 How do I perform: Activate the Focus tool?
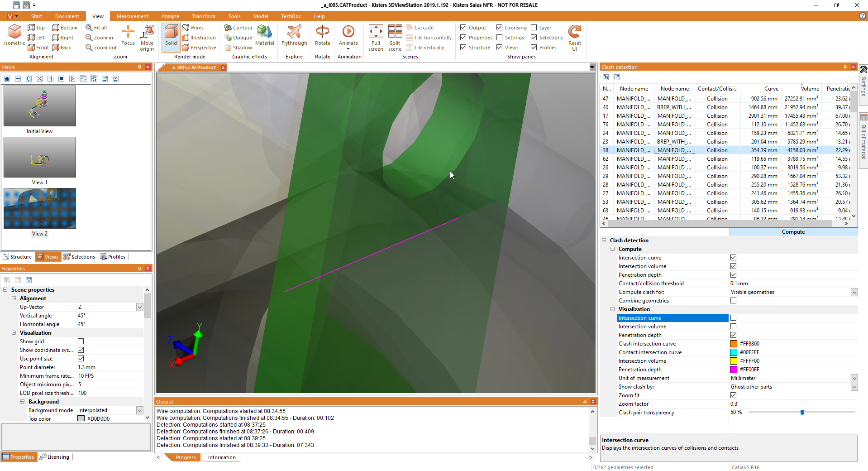coord(128,35)
